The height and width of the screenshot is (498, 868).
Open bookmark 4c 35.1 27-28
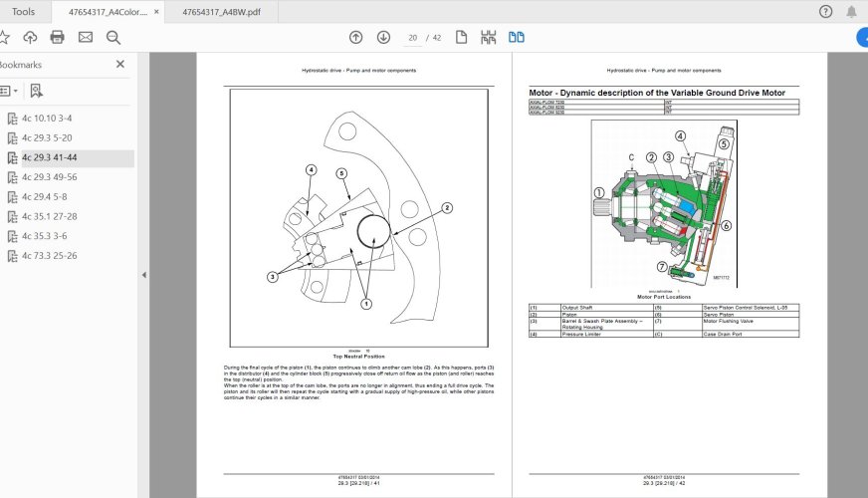click(x=49, y=216)
